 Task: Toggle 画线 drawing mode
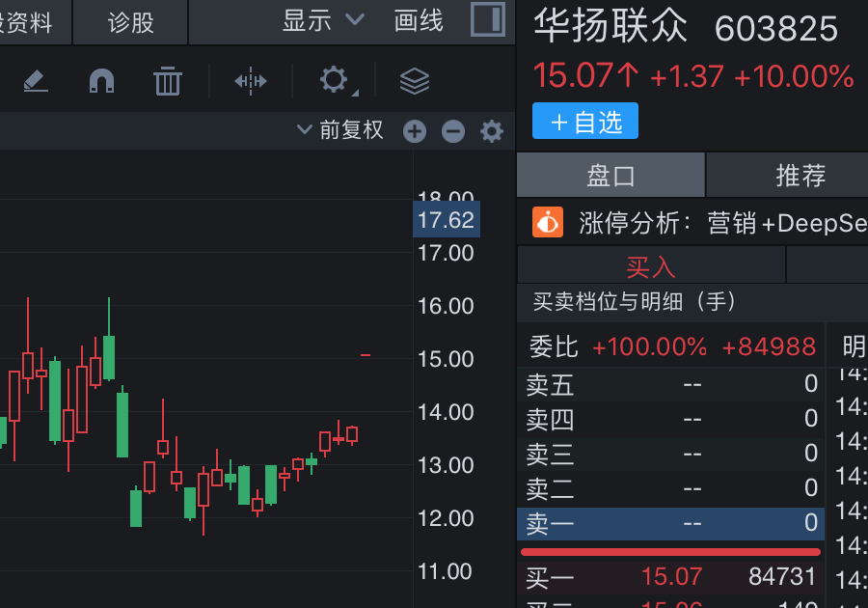(419, 20)
